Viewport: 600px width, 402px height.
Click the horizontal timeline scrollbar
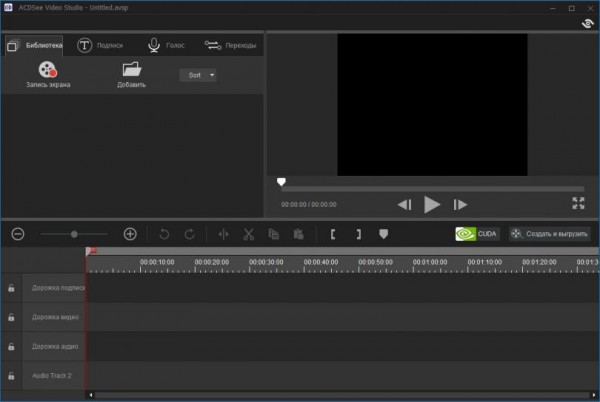(x=342, y=395)
